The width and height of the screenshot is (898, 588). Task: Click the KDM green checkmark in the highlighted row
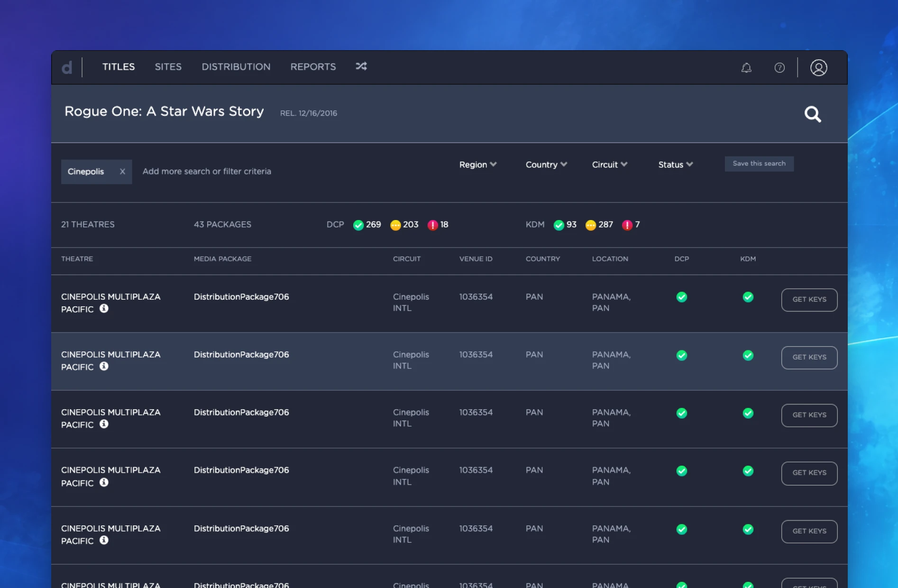(x=748, y=356)
